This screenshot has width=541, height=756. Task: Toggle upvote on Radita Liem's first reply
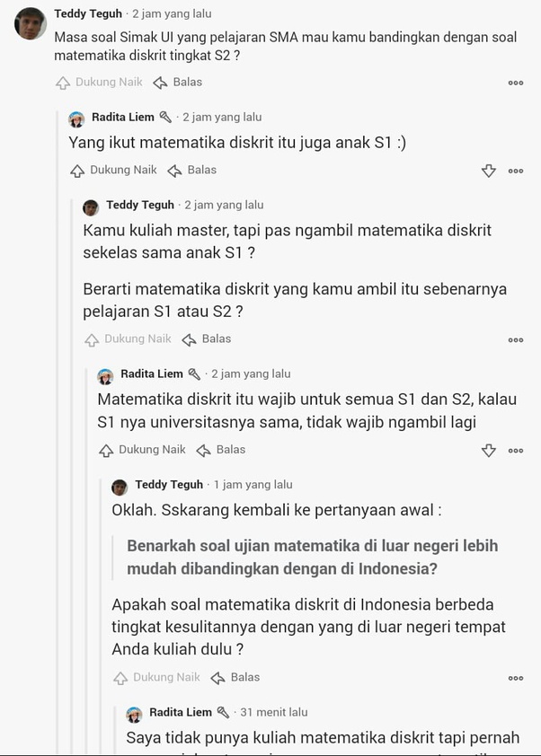(x=77, y=170)
